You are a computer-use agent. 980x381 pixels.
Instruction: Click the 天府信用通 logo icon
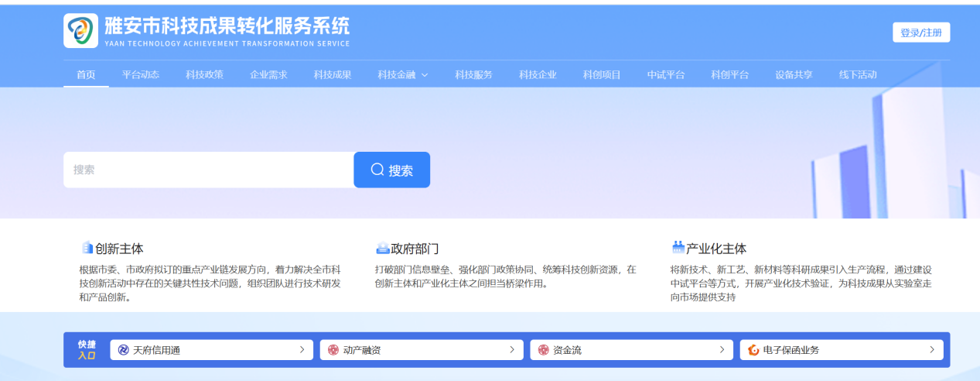coord(123,350)
